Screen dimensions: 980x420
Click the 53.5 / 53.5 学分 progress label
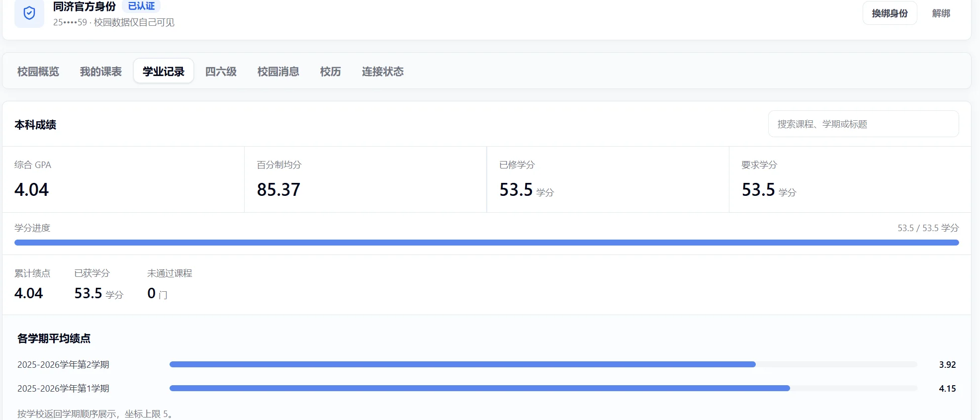[928, 228]
